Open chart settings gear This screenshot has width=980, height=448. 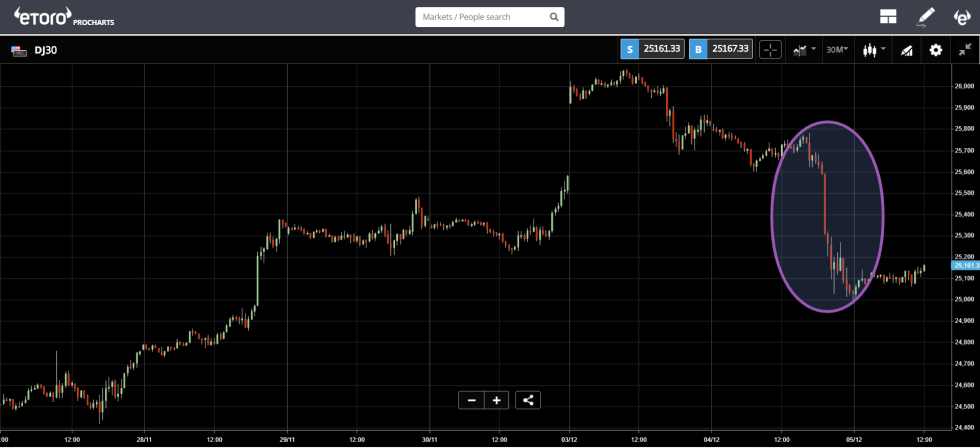pos(936,49)
